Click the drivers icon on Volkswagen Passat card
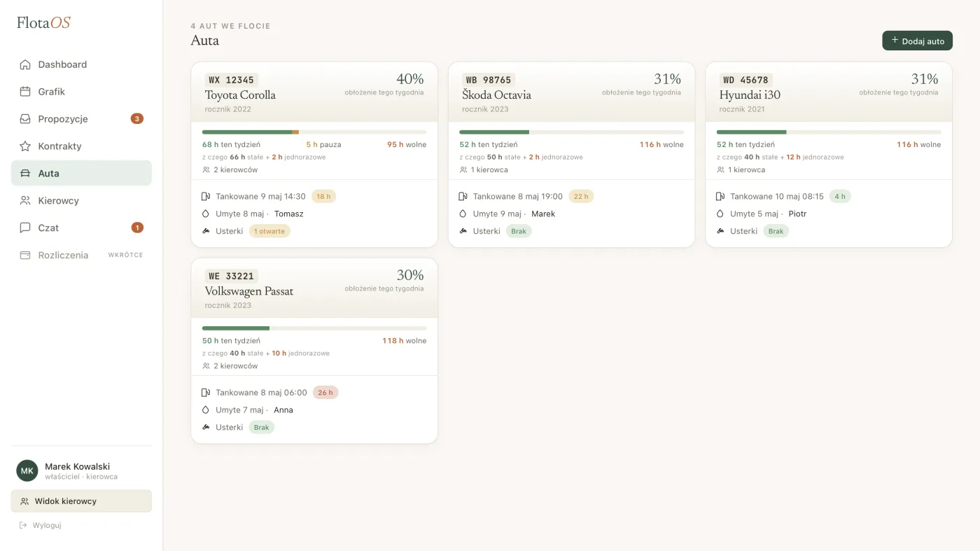 (206, 366)
